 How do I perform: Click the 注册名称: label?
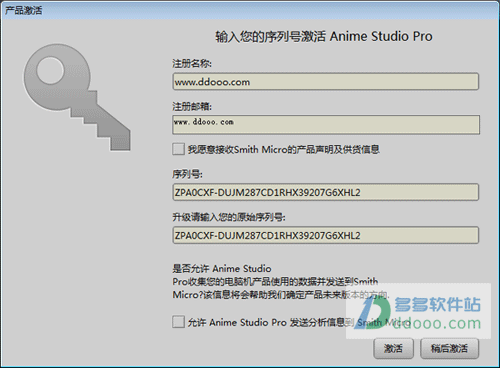(192, 63)
